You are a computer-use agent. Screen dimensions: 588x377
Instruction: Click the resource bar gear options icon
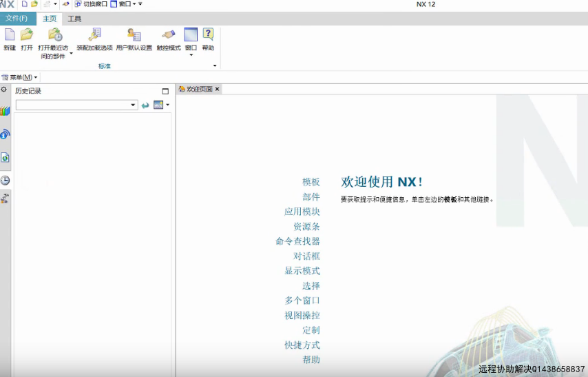click(3, 90)
